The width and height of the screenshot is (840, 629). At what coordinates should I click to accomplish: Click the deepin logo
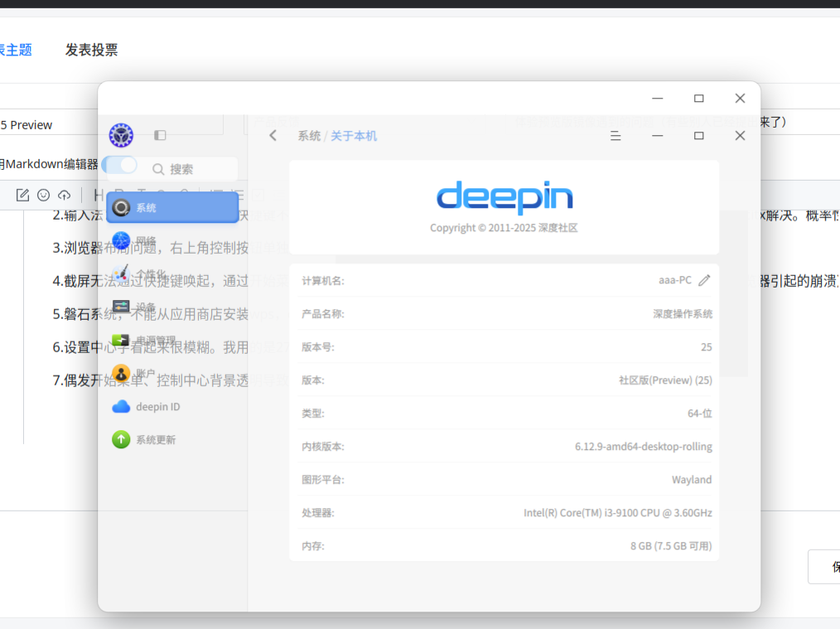pyautogui.click(x=504, y=198)
